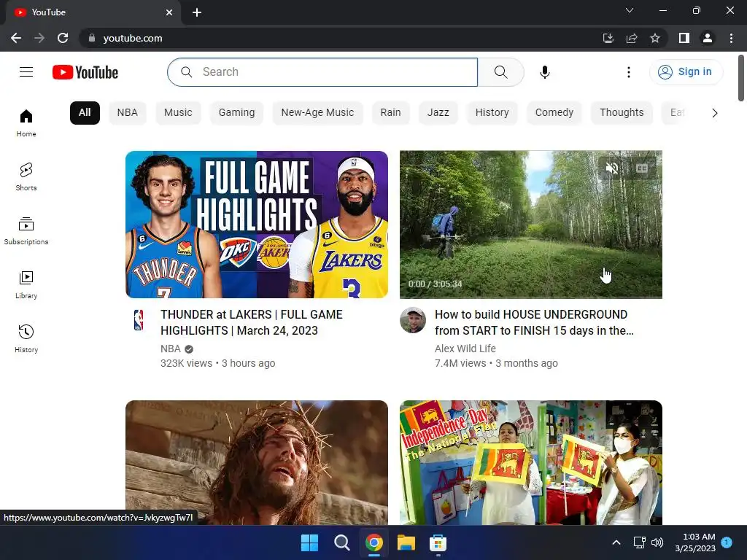Open Alex Wild Life channel name
747x560 pixels.
point(465,349)
